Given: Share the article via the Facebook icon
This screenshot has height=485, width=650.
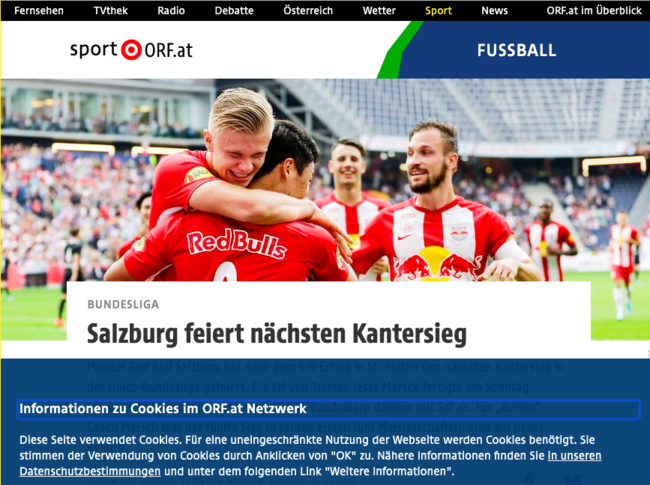Looking at the screenshot, I should tap(529, 479).
